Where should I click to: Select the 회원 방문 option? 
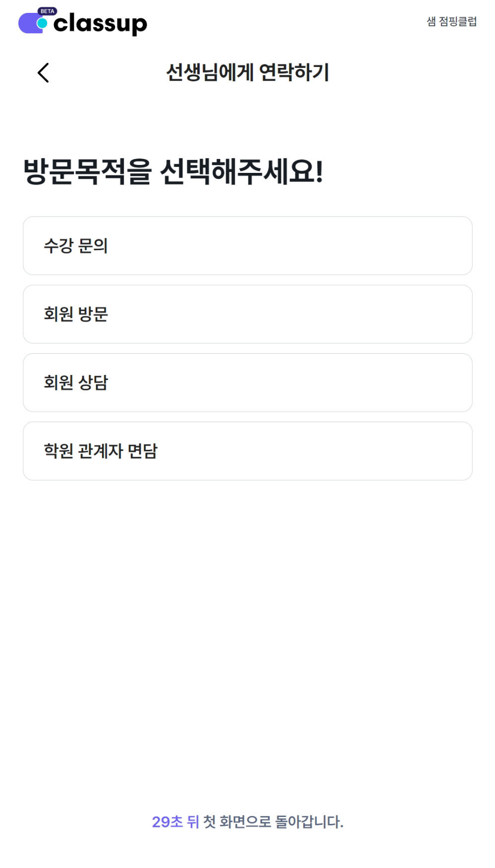[247, 314]
